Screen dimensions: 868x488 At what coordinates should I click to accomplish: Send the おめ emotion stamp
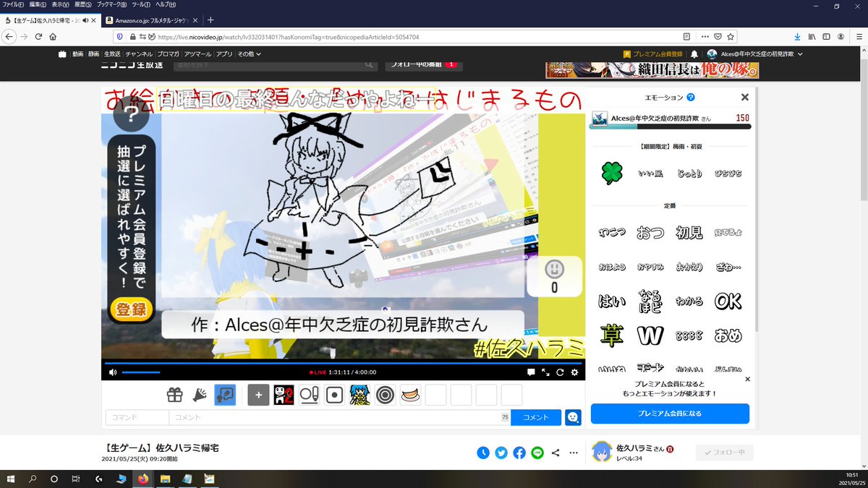click(x=728, y=335)
